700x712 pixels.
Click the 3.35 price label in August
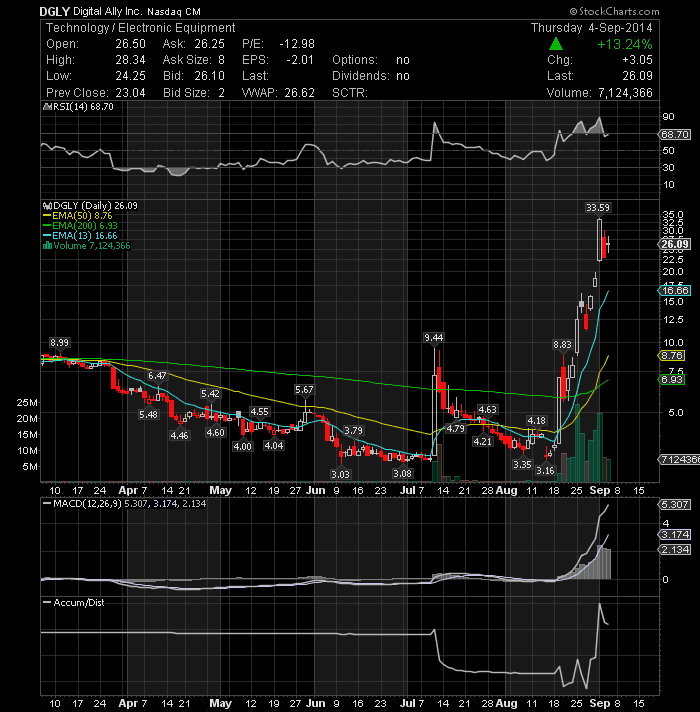click(x=522, y=465)
